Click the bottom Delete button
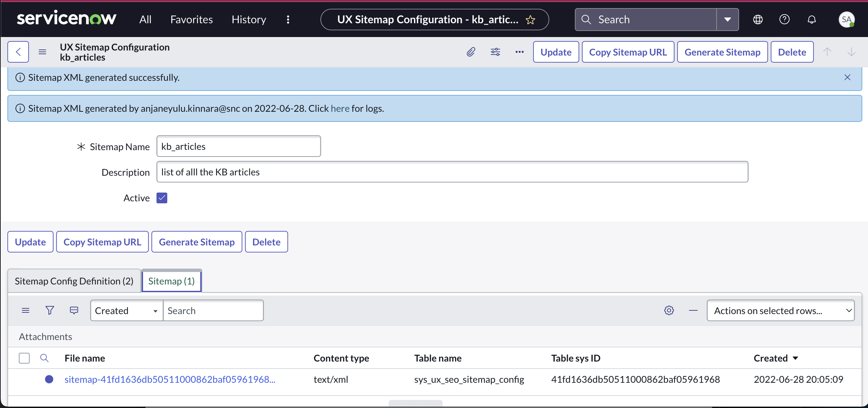 click(266, 242)
